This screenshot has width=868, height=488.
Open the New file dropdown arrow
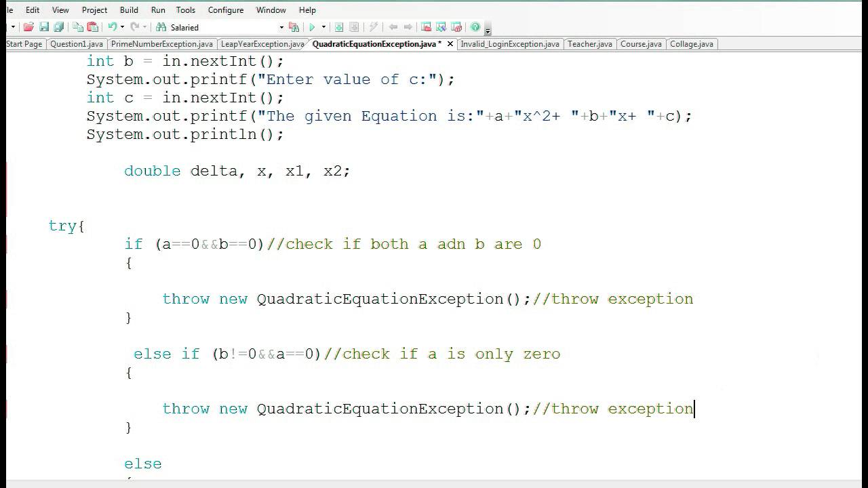point(13,27)
